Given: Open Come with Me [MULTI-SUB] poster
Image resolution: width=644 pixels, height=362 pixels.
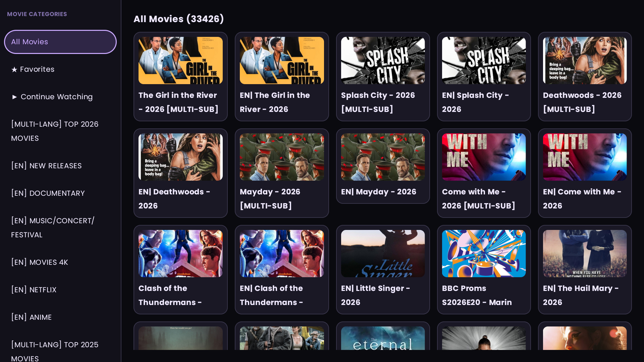Looking at the screenshot, I should click(x=484, y=157).
